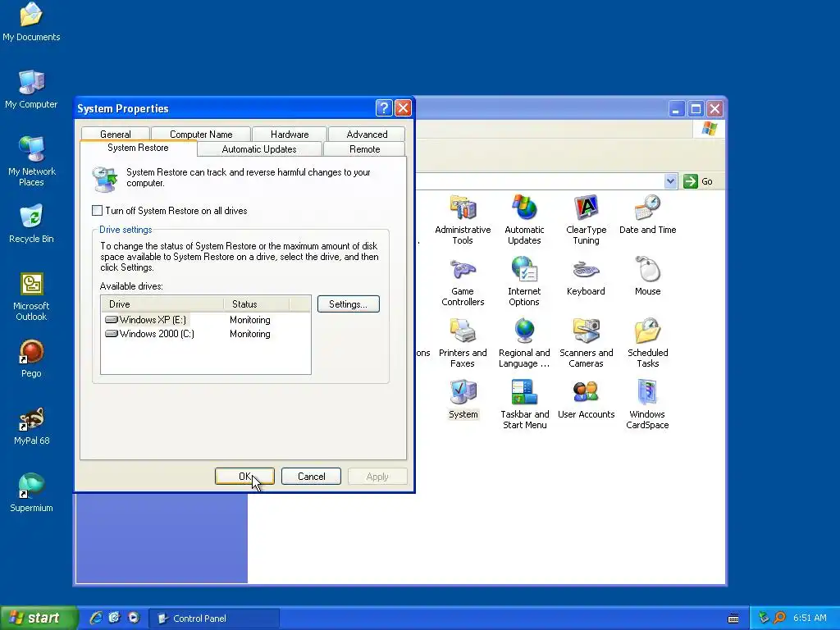Image resolution: width=840 pixels, height=630 pixels.
Task: Switch to the General tab
Action: coord(115,134)
